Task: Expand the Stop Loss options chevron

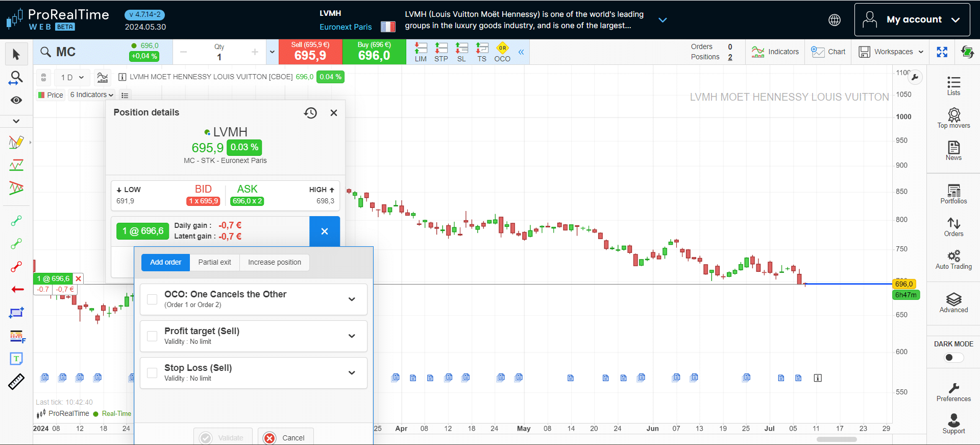Action: coord(352,373)
